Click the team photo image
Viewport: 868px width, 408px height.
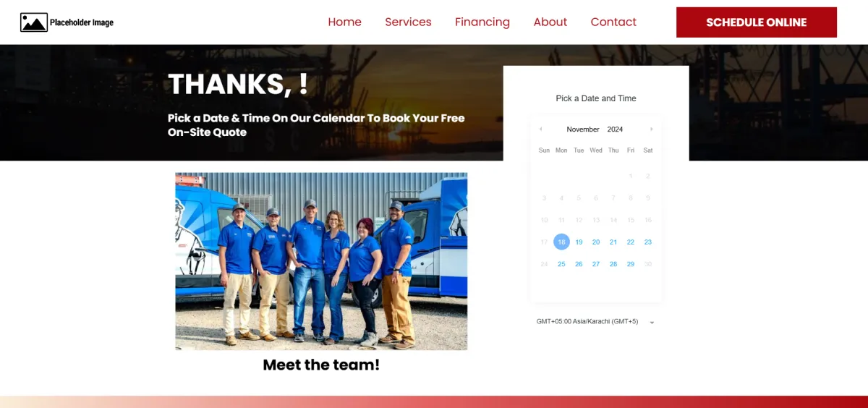tap(321, 261)
